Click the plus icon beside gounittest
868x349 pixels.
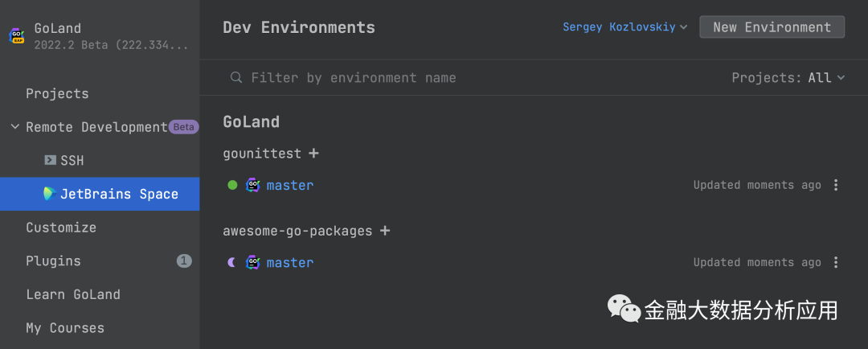[313, 153]
